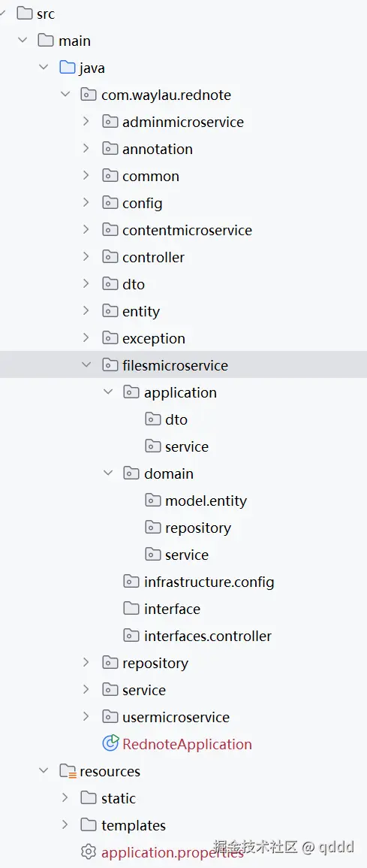The width and height of the screenshot is (367, 868).
Task: Click the model.entity package icon
Action: pyautogui.click(x=153, y=501)
